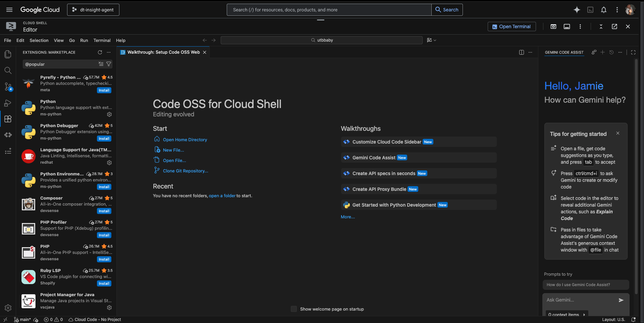Focus the Google Cloud resource search field
This screenshot has width=644, height=323.
pos(329,10)
